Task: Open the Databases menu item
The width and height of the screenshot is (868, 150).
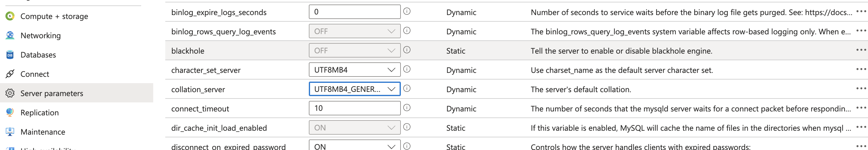Action: pos(38,55)
